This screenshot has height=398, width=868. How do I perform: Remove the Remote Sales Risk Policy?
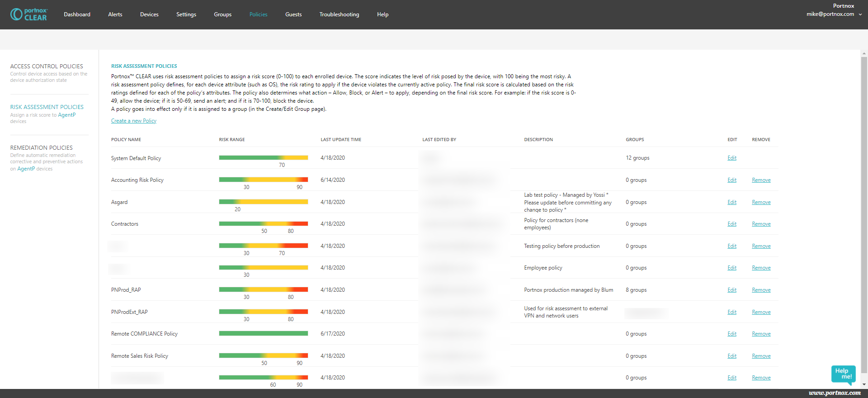click(761, 356)
